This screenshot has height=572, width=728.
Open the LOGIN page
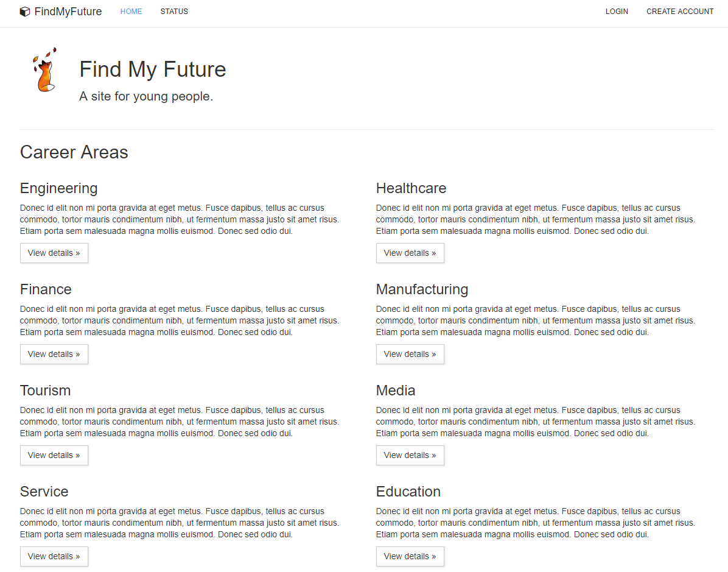click(617, 11)
